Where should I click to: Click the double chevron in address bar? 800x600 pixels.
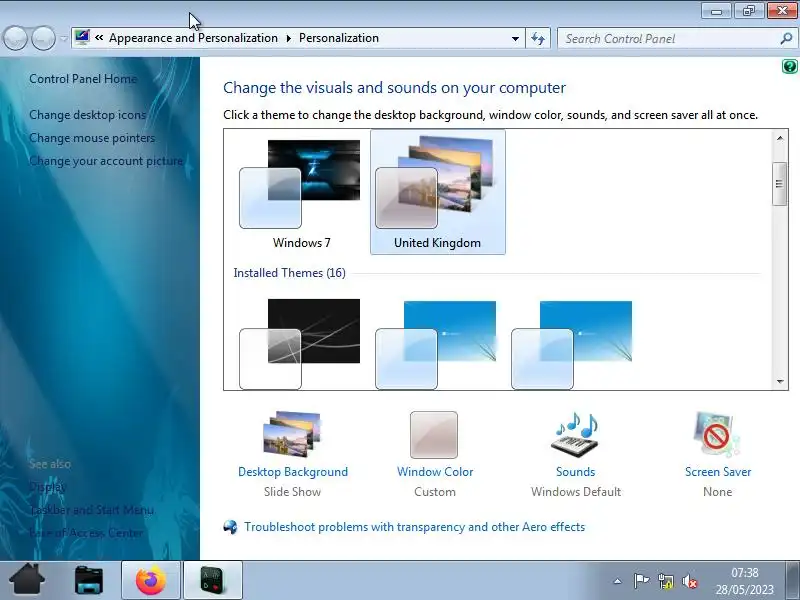click(99, 38)
